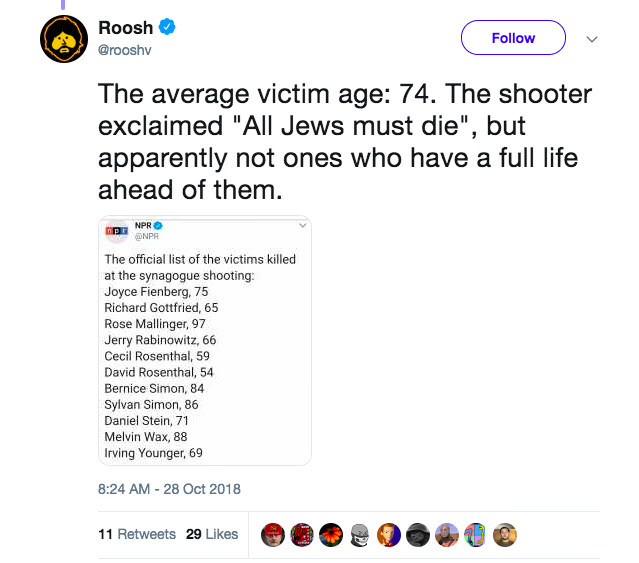
Task: Follow the Roosh account
Action: [x=513, y=38]
